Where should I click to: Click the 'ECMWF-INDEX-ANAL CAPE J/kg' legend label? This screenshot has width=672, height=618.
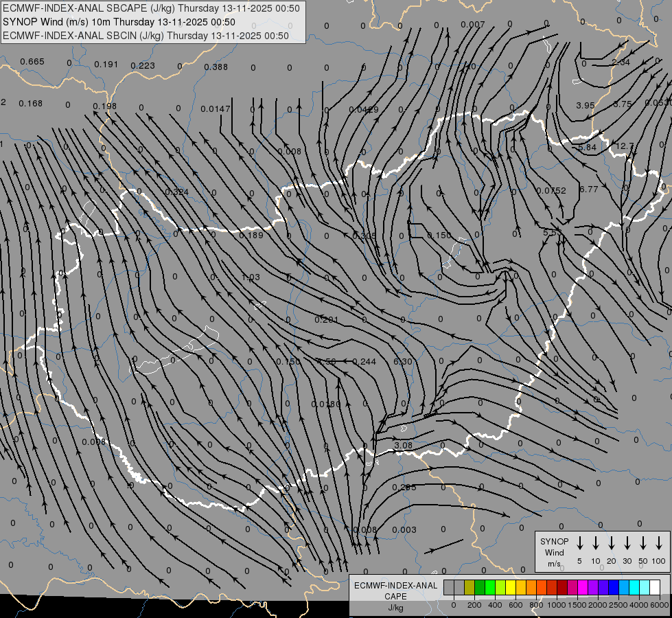[x=395, y=596]
